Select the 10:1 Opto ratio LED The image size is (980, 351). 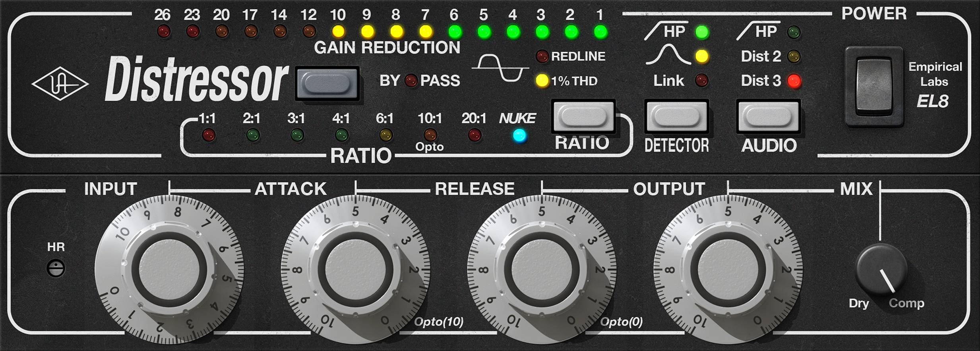click(x=430, y=135)
